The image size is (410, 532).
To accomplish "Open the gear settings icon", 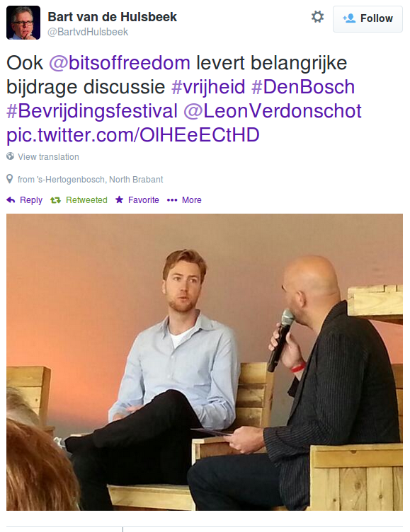I will [x=318, y=17].
